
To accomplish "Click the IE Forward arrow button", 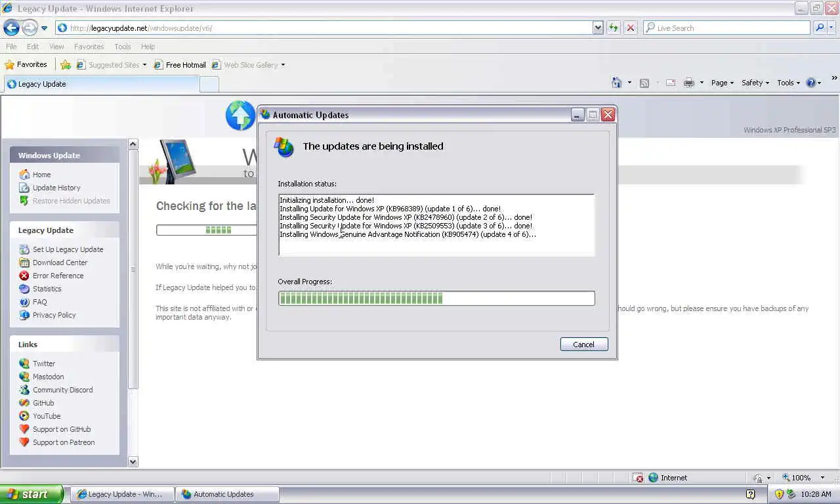I will click(x=30, y=28).
